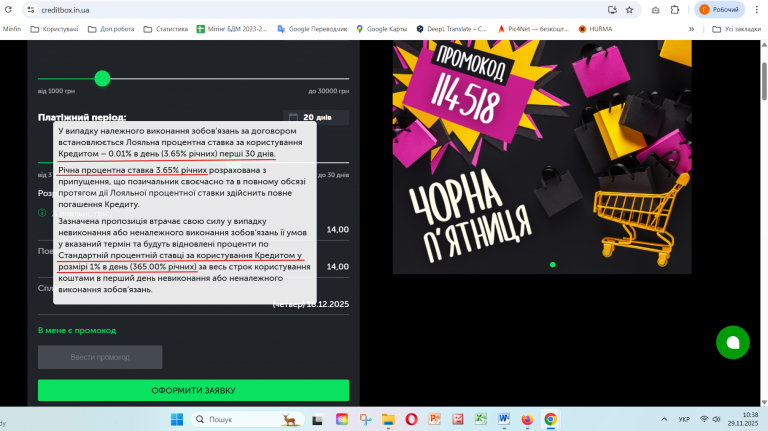Open the Доп.робота bookmarks folder
Viewport: 768px width, 431px height.
pos(111,29)
